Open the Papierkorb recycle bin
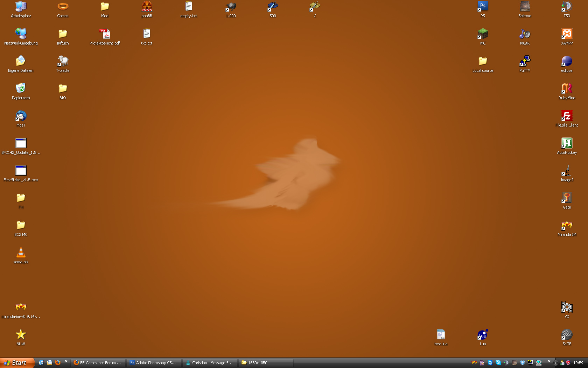The image size is (588, 368). (x=21, y=91)
